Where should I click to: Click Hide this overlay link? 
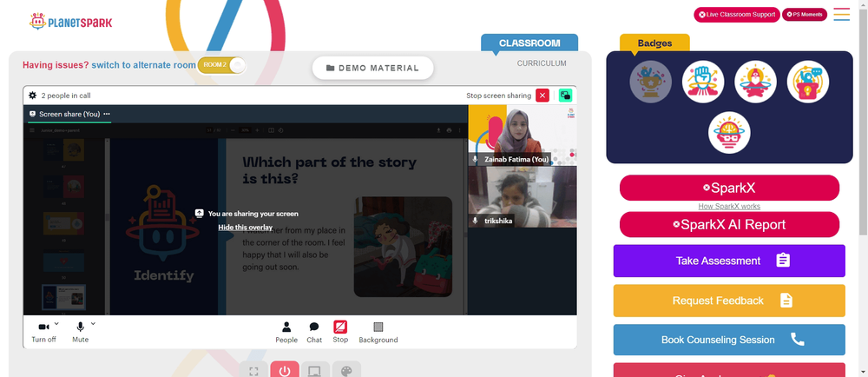point(246,228)
